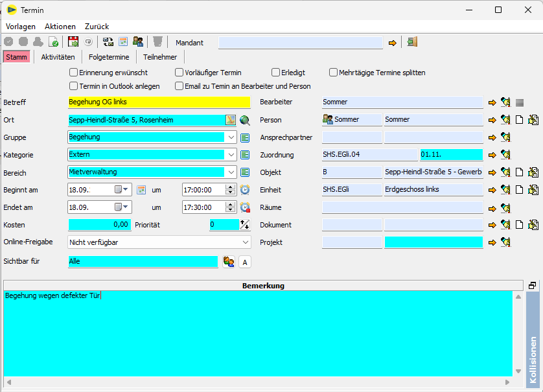Open the calendar grid icon beside Beginnt am
The height and width of the screenshot is (392, 543).
[141, 190]
